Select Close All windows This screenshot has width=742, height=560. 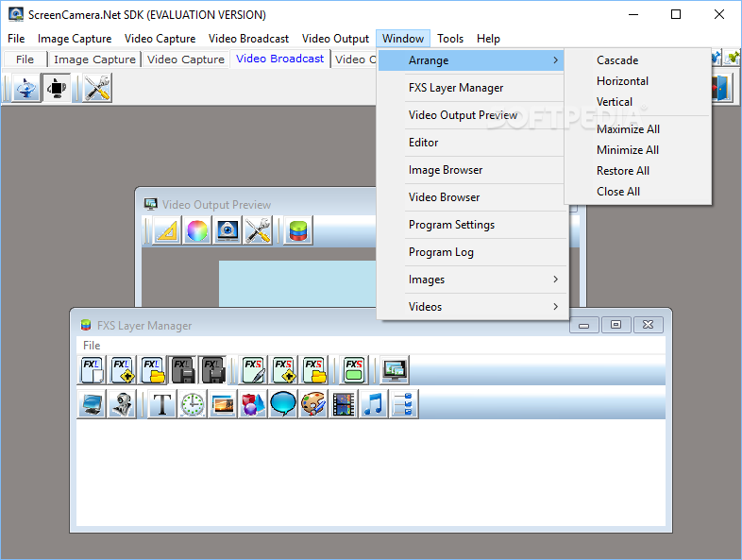tap(618, 192)
